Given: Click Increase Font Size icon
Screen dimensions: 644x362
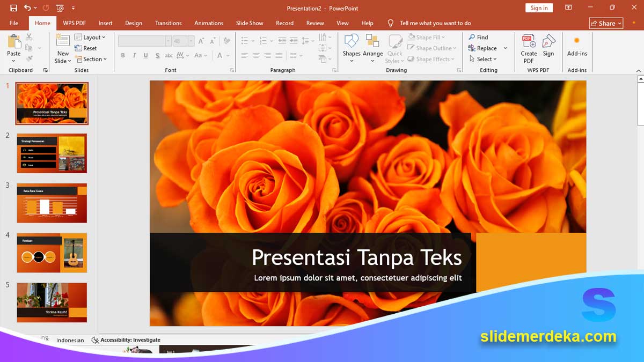Looking at the screenshot, I should [201, 41].
